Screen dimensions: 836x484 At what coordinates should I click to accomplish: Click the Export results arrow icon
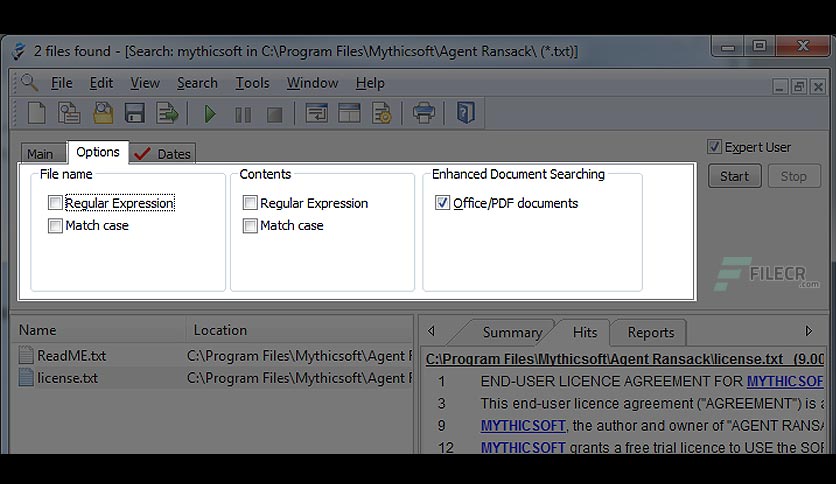click(x=167, y=114)
